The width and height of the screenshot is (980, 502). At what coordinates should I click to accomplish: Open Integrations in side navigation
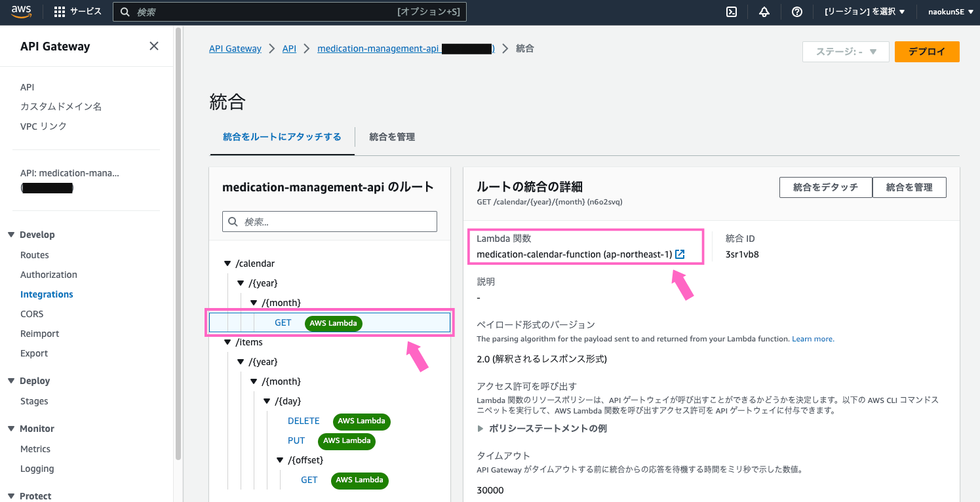point(47,294)
